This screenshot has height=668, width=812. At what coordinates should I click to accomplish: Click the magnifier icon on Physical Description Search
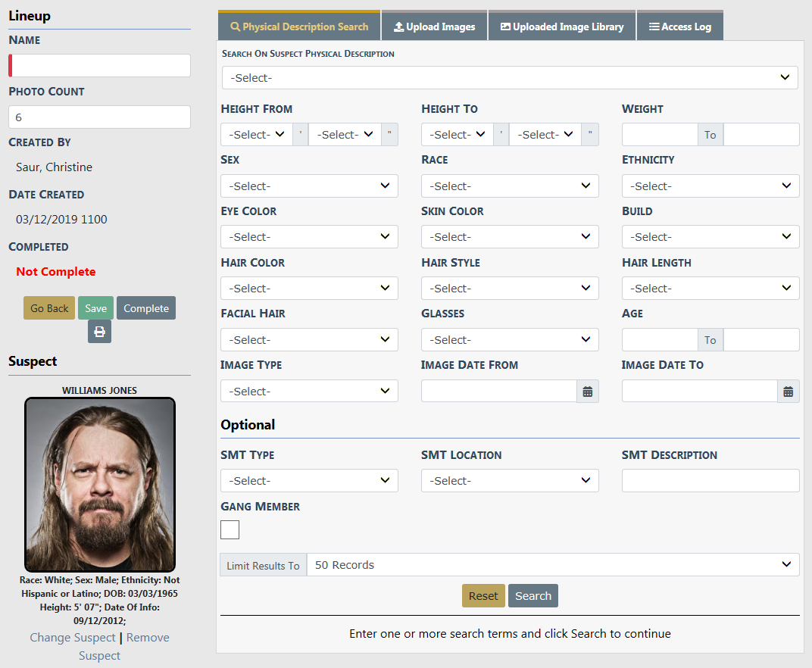[x=235, y=27]
